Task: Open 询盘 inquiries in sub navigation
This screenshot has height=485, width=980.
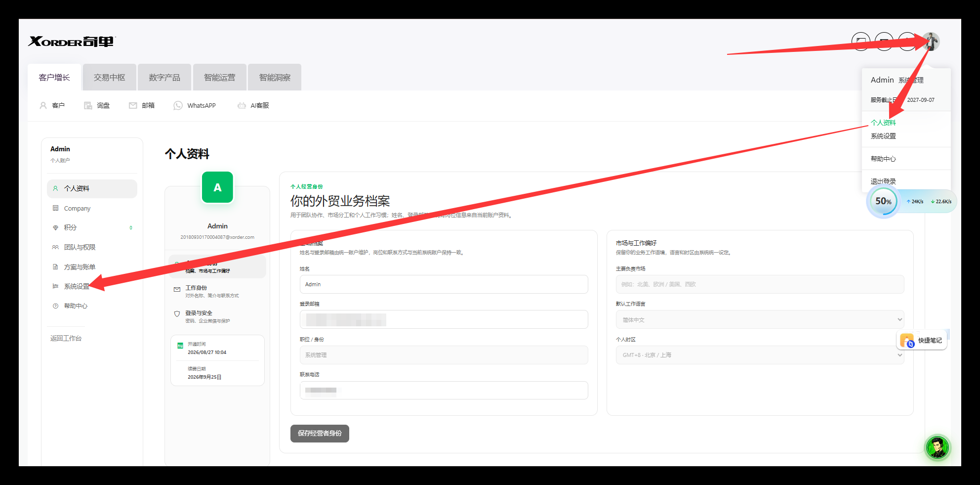Action: coord(97,105)
